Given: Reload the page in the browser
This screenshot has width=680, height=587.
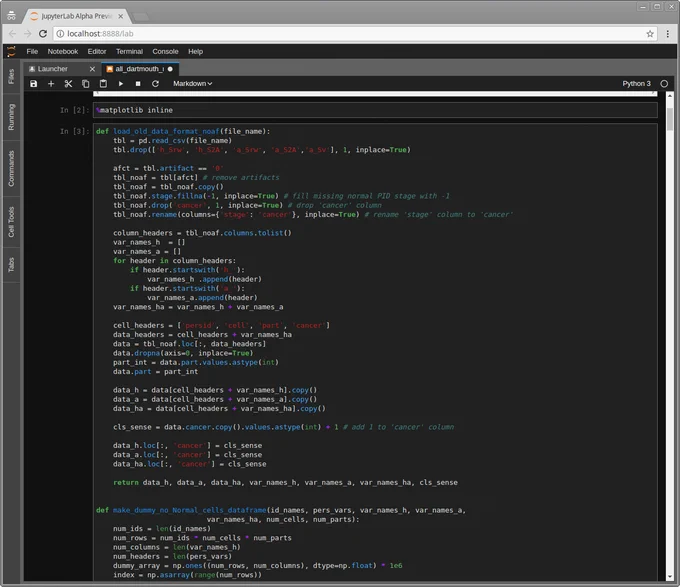Looking at the screenshot, I should click(x=42, y=33).
